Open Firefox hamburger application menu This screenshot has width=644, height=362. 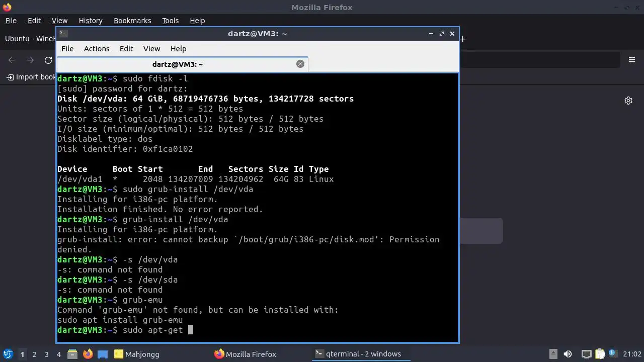(x=632, y=60)
